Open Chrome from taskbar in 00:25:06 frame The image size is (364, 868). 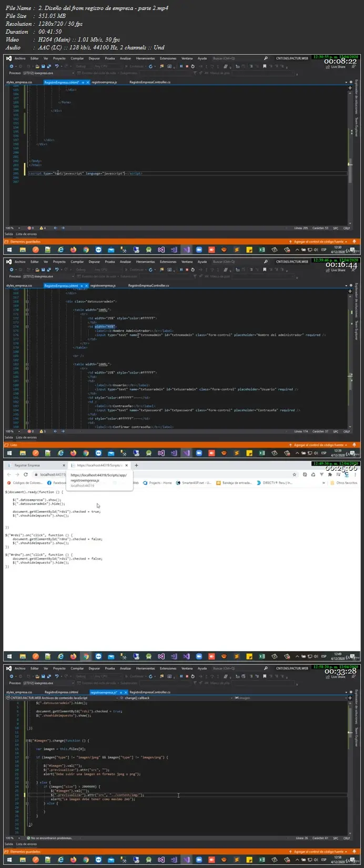pos(86,656)
